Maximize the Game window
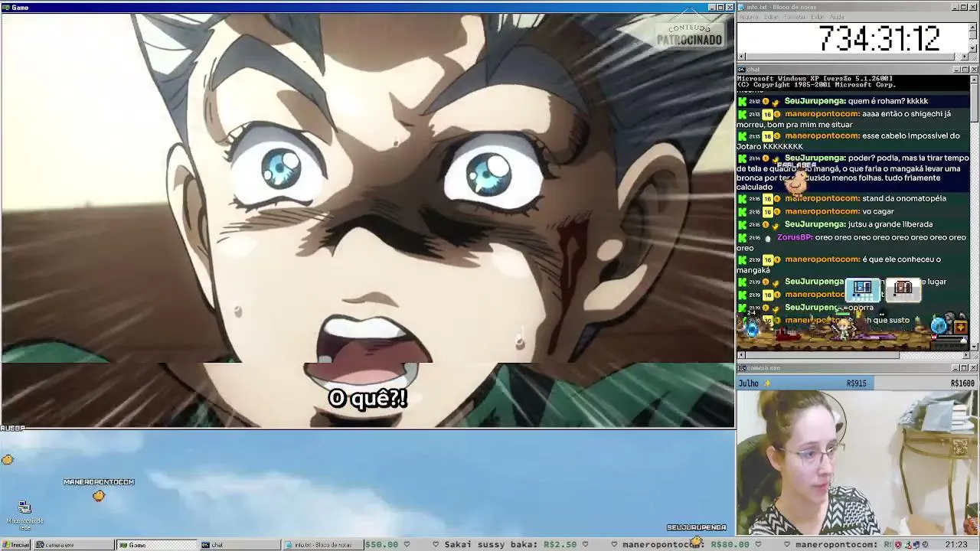Image resolution: width=980 pixels, height=551 pixels. [720, 8]
